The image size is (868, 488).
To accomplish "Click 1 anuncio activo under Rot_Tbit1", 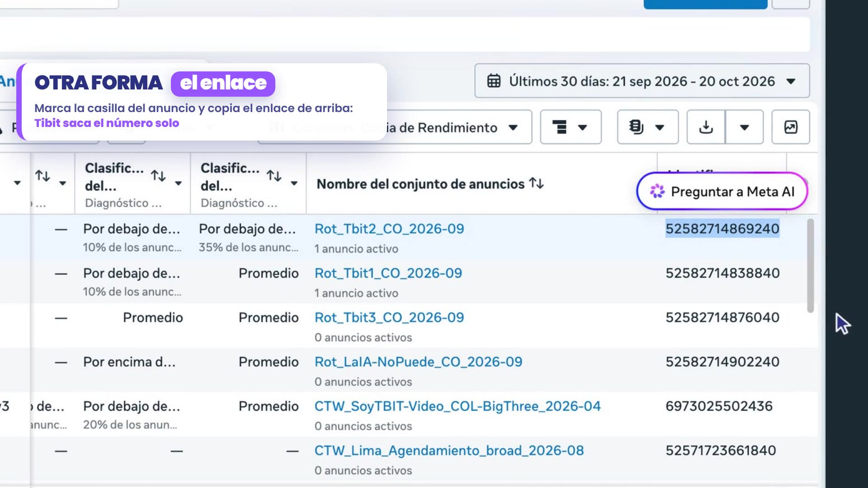I will (x=356, y=293).
